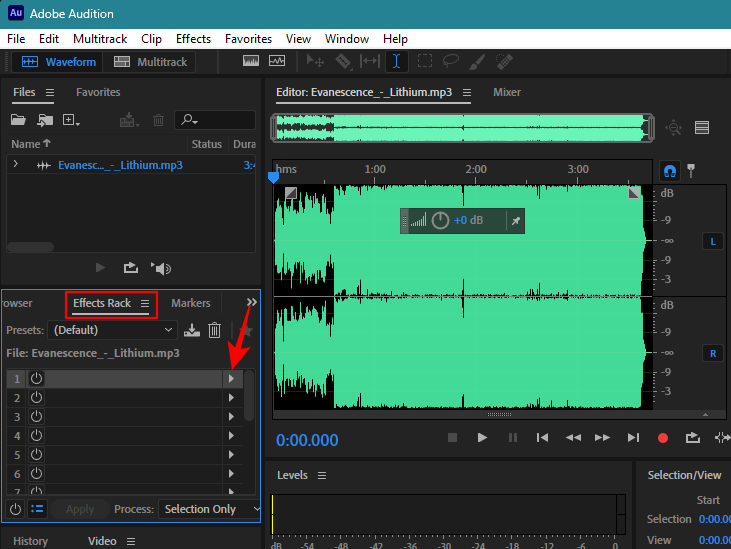Select the Time Selection tool
The width and height of the screenshot is (731, 549).
[x=397, y=62]
